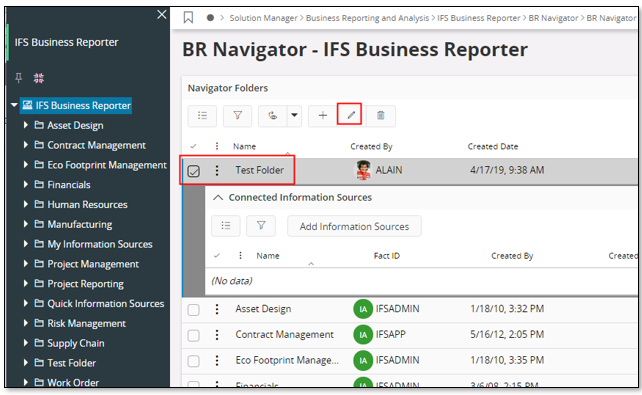Viewport: 642px width, 395px height.
Task: Click the edit pencil icon in Navigator Folders
Action: 350,115
